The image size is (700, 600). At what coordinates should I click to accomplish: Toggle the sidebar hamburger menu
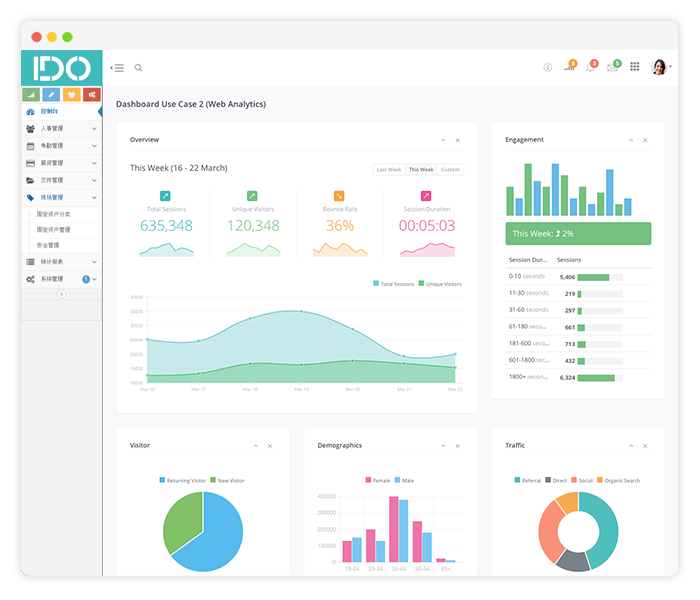click(x=118, y=68)
